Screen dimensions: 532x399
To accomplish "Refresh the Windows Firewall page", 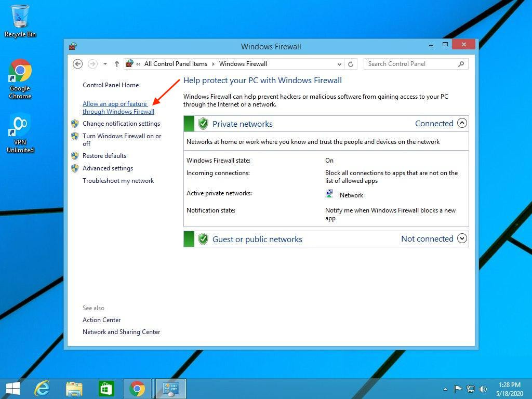I will tap(351, 64).
